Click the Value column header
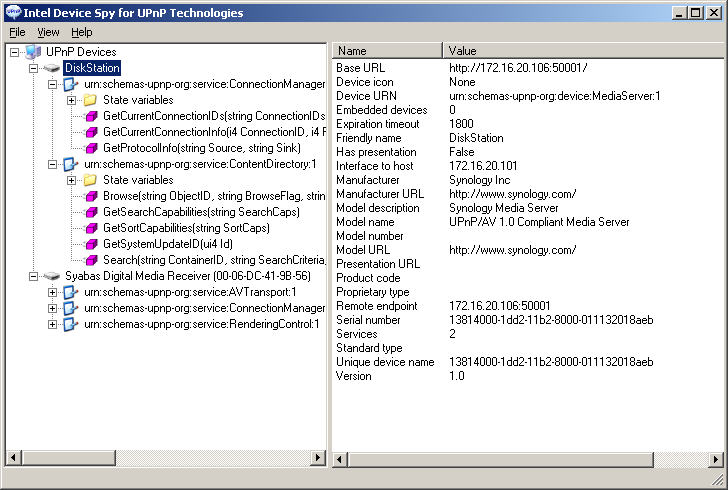Screen dimensions: 728x490 click(x=583, y=51)
